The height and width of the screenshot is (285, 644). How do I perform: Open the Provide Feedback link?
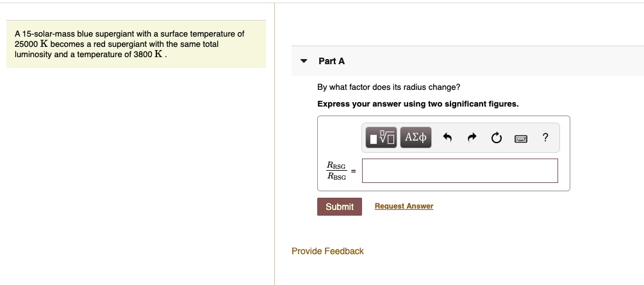point(327,251)
